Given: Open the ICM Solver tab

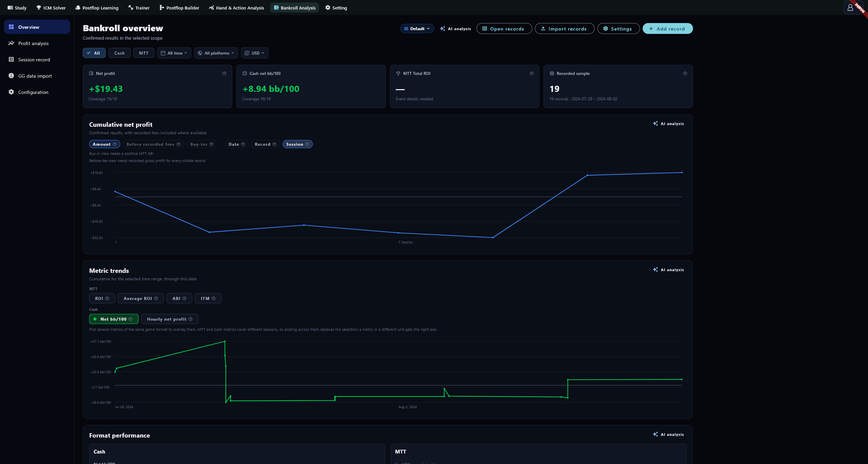Looking at the screenshot, I should [51, 8].
